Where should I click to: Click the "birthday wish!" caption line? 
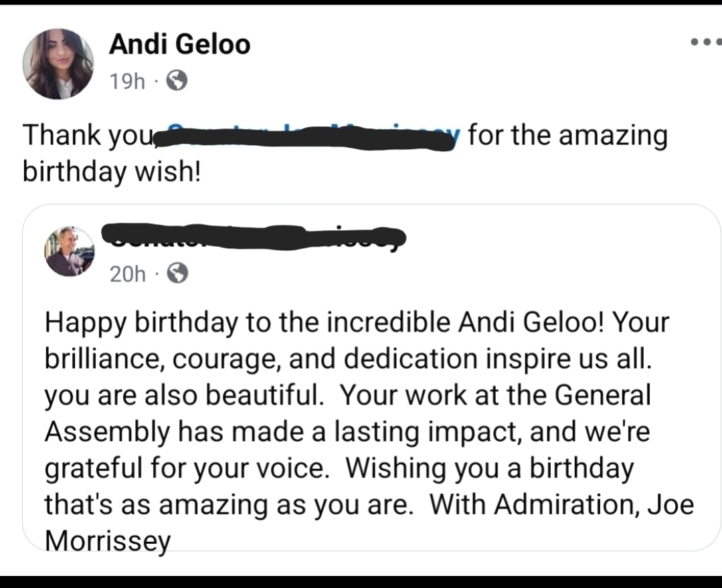click(x=111, y=171)
